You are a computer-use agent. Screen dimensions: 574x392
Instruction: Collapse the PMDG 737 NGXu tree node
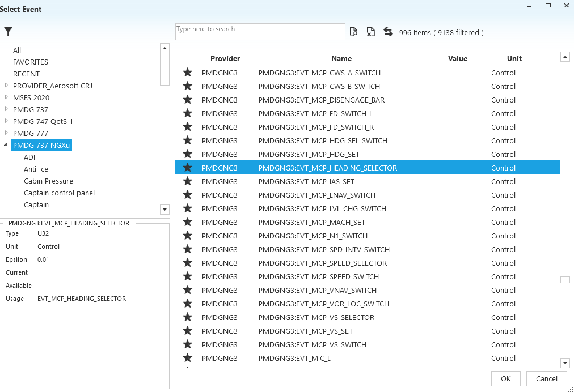tap(6, 145)
